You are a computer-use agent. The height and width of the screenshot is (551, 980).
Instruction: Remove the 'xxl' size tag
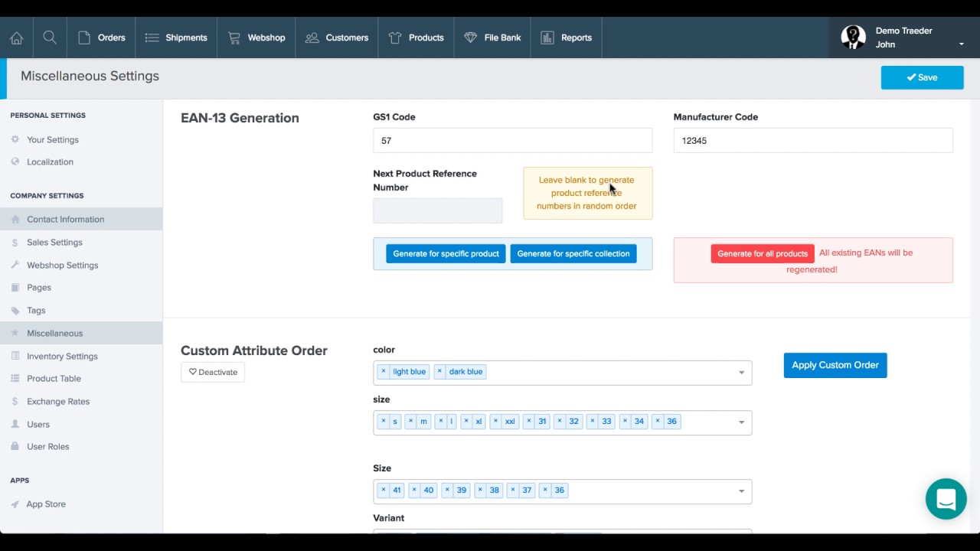point(496,421)
